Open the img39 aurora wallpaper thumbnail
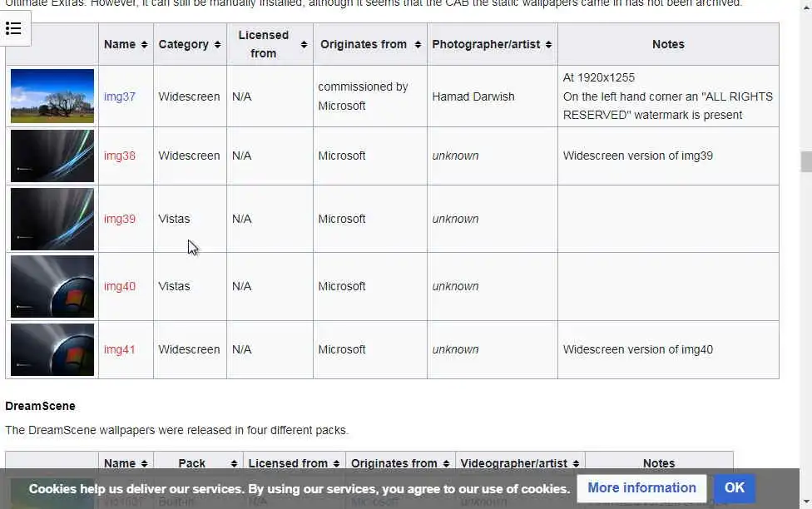The height and width of the screenshot is (509, 812). click(x=52, y=219)
